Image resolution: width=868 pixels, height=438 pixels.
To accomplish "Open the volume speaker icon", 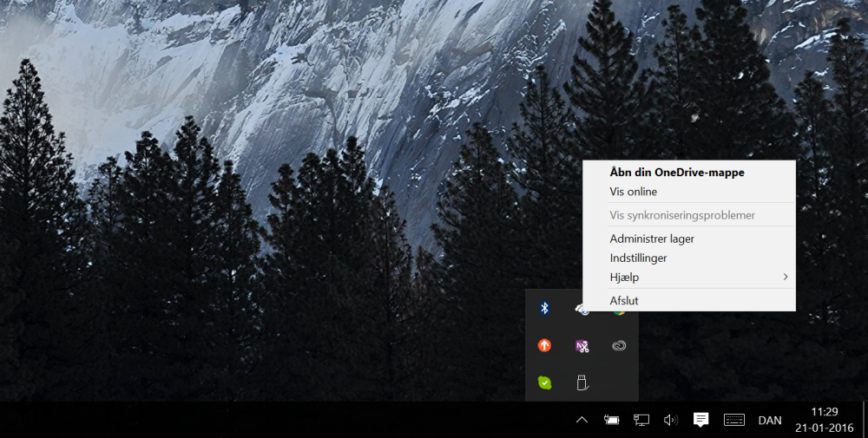I will [670, 420].
